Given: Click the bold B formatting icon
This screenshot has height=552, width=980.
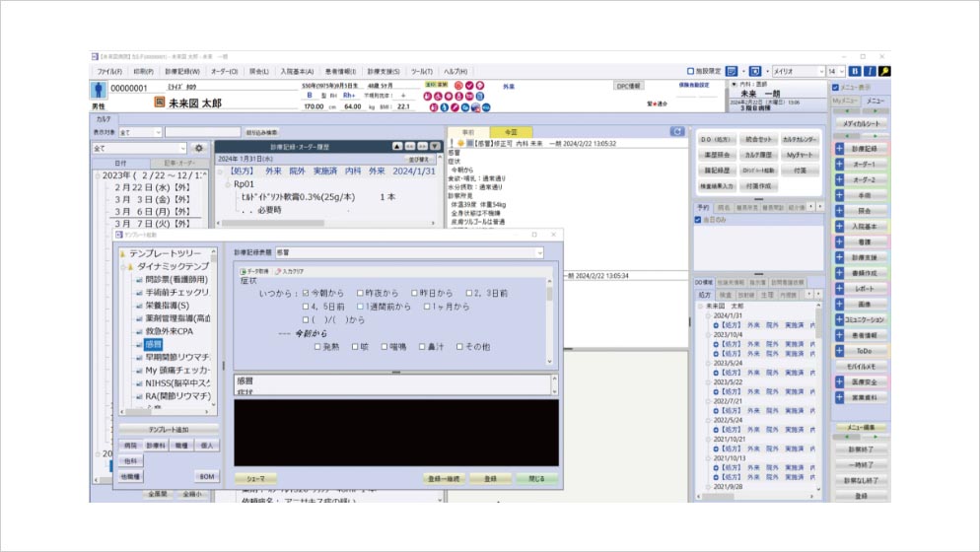Looking at the screenshot, I should [854, 72].
